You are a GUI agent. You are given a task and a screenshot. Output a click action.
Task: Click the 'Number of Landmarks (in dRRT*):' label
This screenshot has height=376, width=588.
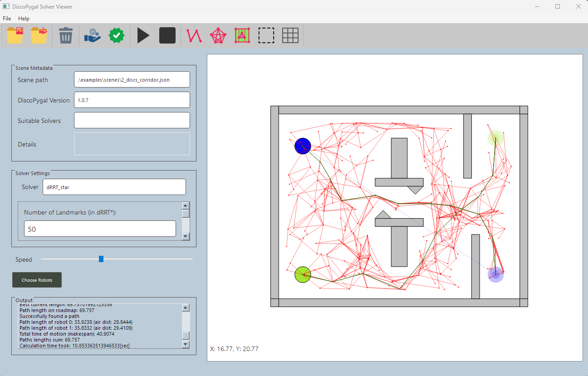[70, 212]
